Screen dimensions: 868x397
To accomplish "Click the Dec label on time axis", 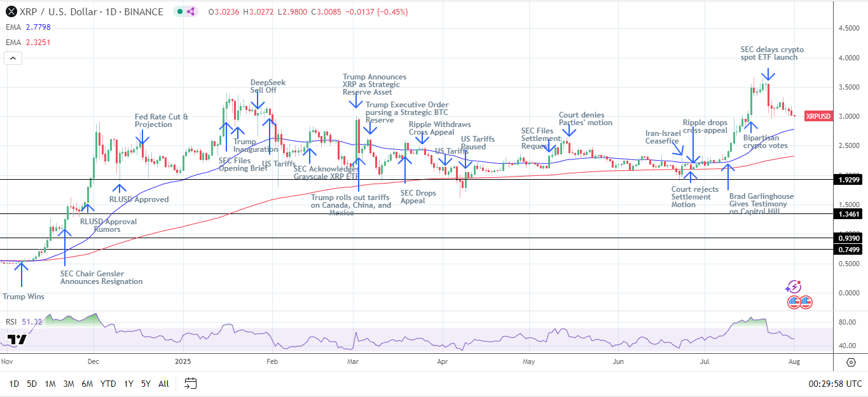I will point(93,362).
